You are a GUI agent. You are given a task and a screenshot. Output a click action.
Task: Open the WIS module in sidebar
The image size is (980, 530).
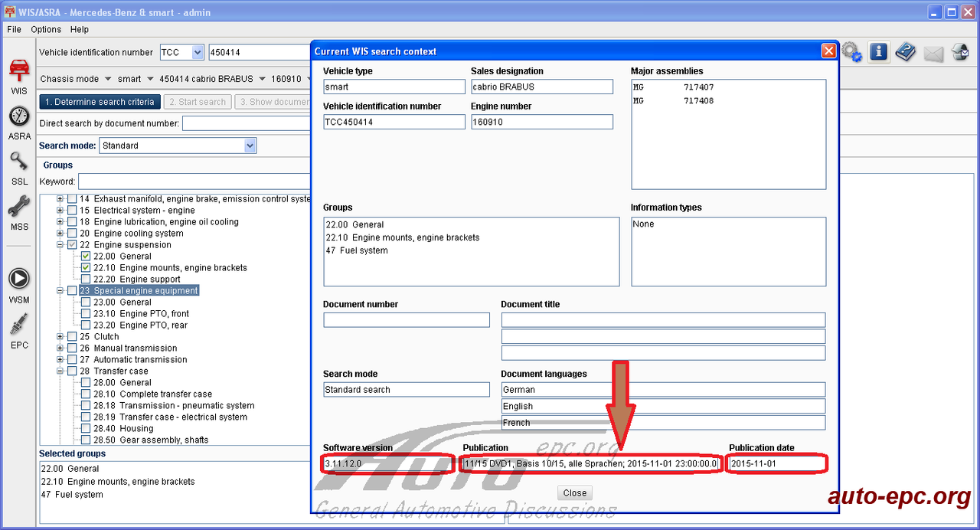[18, 75]
